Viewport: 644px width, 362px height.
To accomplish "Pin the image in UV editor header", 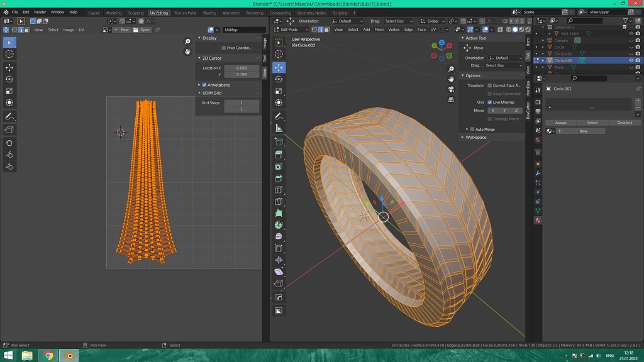I will [x=157, y=30].
